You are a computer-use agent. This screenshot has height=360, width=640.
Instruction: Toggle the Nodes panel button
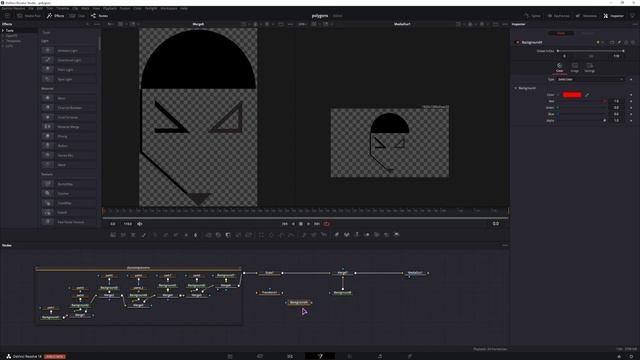99,16
